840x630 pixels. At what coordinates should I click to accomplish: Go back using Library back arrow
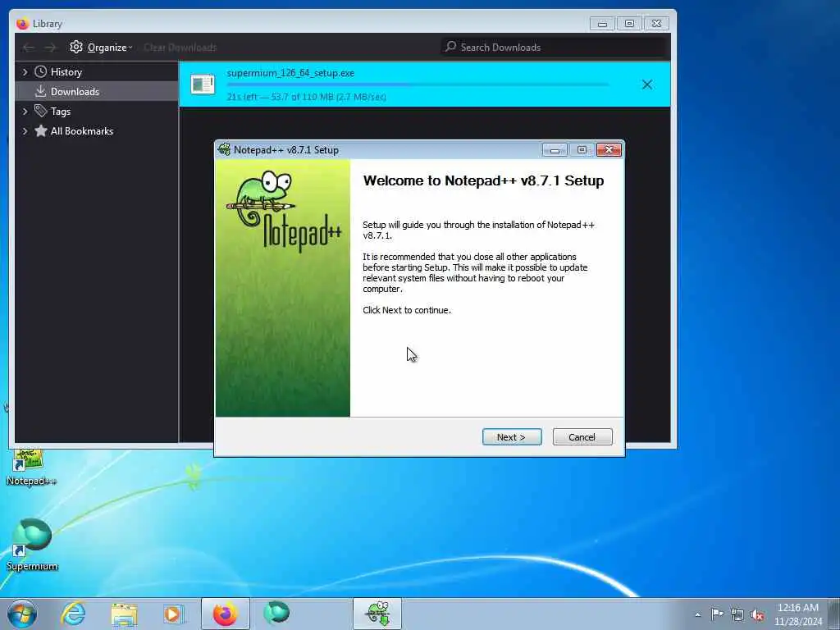pos(29,48)
